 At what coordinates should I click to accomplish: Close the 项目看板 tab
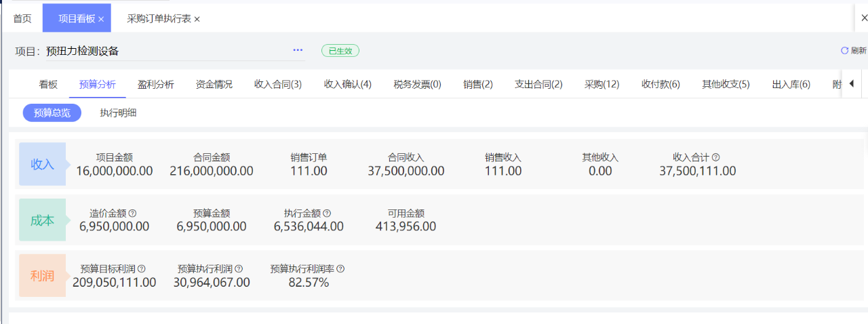pyautogui.click(x=101, y=20)
